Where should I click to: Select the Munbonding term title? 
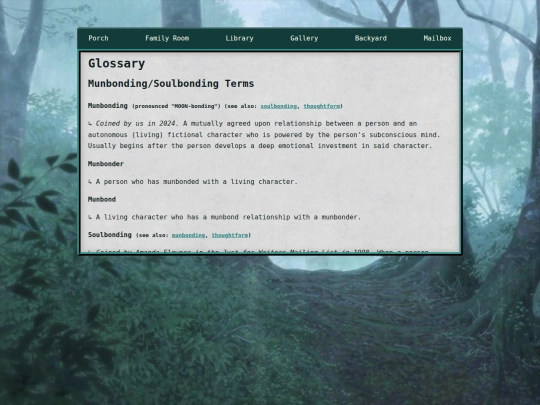(x=107, y=106)
